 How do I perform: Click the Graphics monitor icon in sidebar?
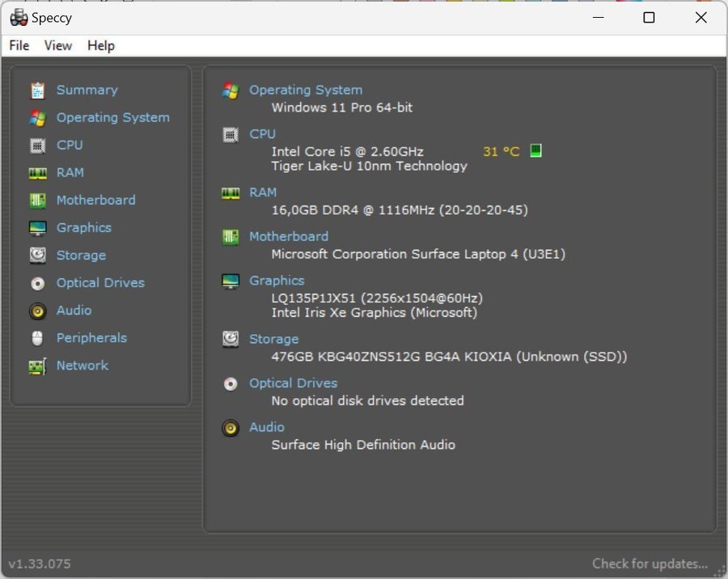(x=37, y=228)
